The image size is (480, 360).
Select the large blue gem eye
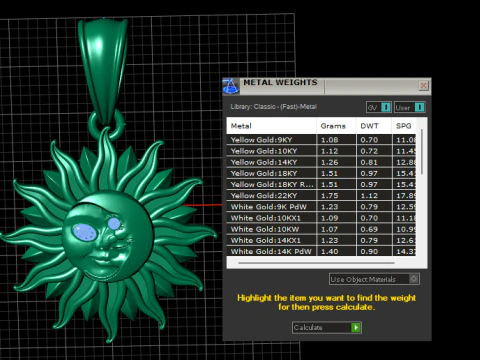click(x=85, y=232)
